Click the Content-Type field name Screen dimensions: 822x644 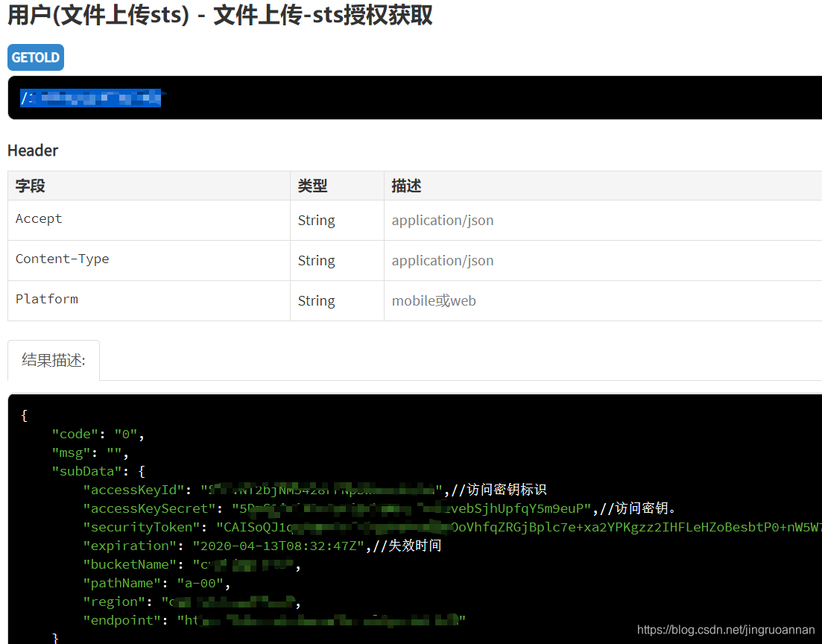pyautogui.click(x=62, y=258)
